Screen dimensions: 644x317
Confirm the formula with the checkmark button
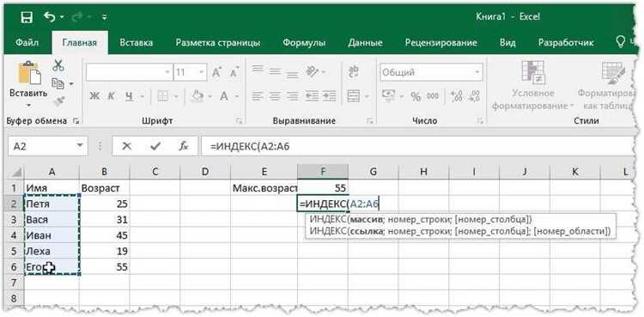pyautogui.click(x=155, y=146)
